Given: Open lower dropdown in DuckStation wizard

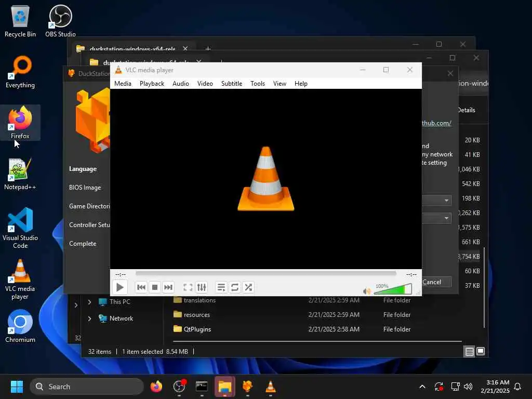Looking at the screenshot, I should (436, 218).
